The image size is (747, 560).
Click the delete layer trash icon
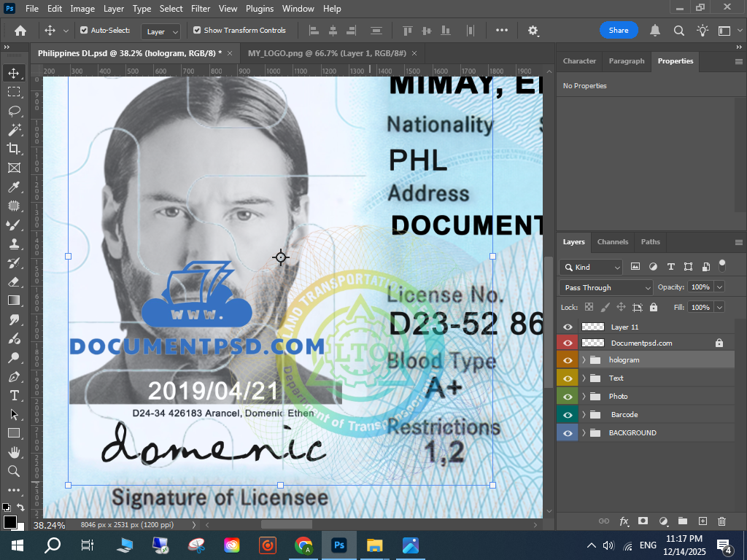(721, 521)
